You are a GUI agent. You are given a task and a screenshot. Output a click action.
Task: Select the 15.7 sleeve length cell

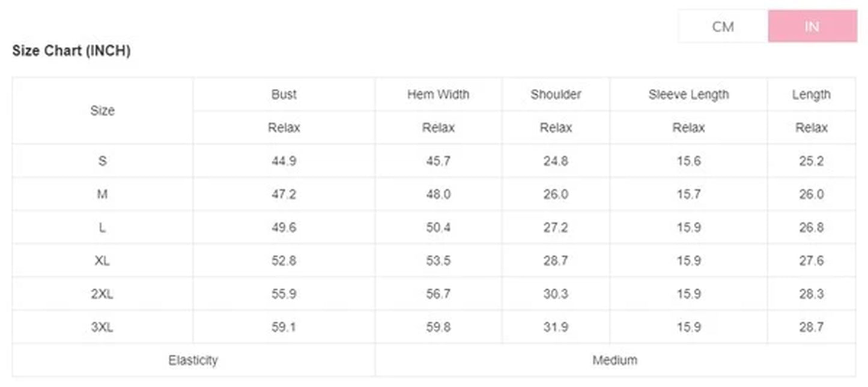pos(688,194)
